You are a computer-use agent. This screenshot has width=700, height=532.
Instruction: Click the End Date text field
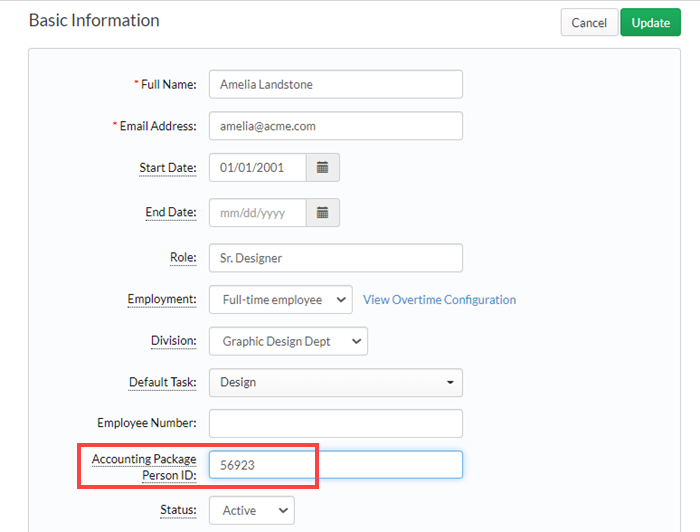[x=258, y=212]
